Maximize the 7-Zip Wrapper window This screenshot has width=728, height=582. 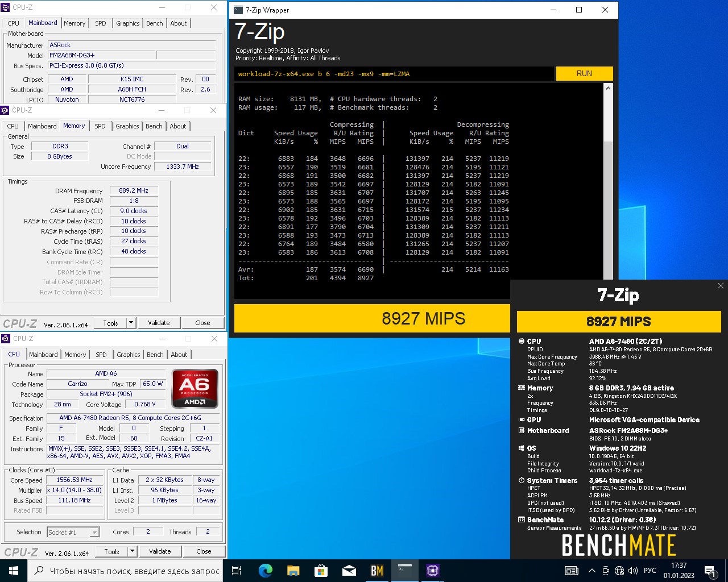click(x=579, y=10)
